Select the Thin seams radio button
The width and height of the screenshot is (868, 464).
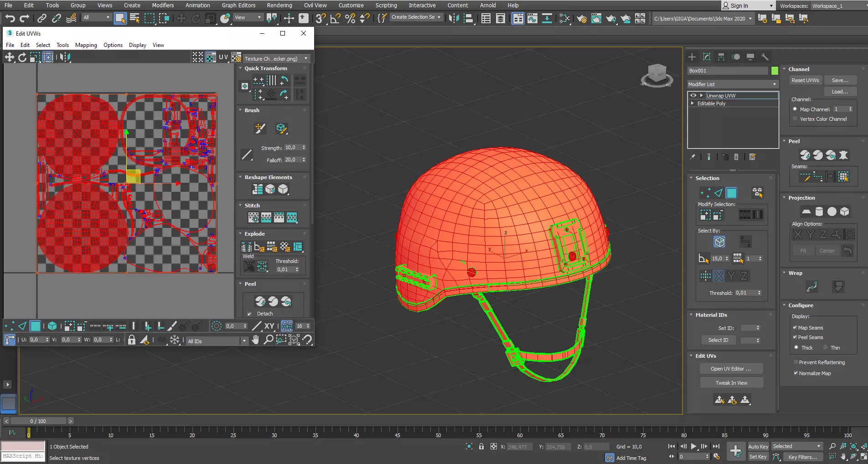[x=826, y=348]
